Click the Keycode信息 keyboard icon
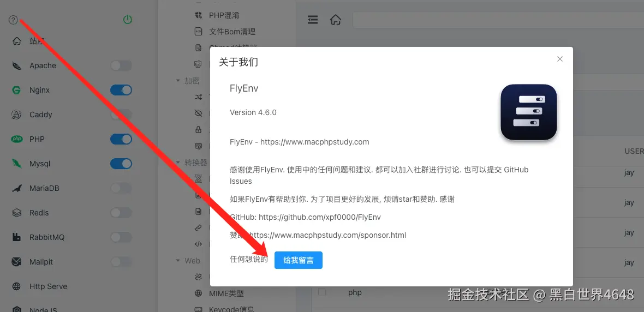 [x=198, y=309]
